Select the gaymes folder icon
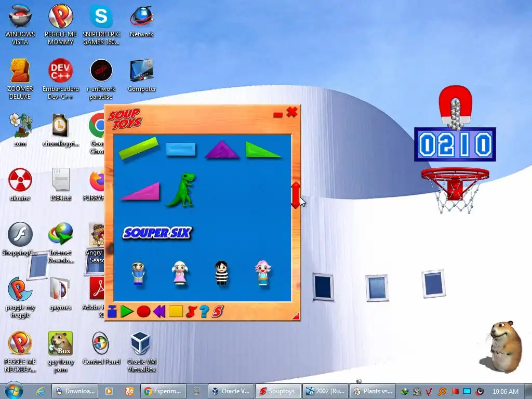Image resolution: width=532 pixels, height=399 pixels. [60, 294]
